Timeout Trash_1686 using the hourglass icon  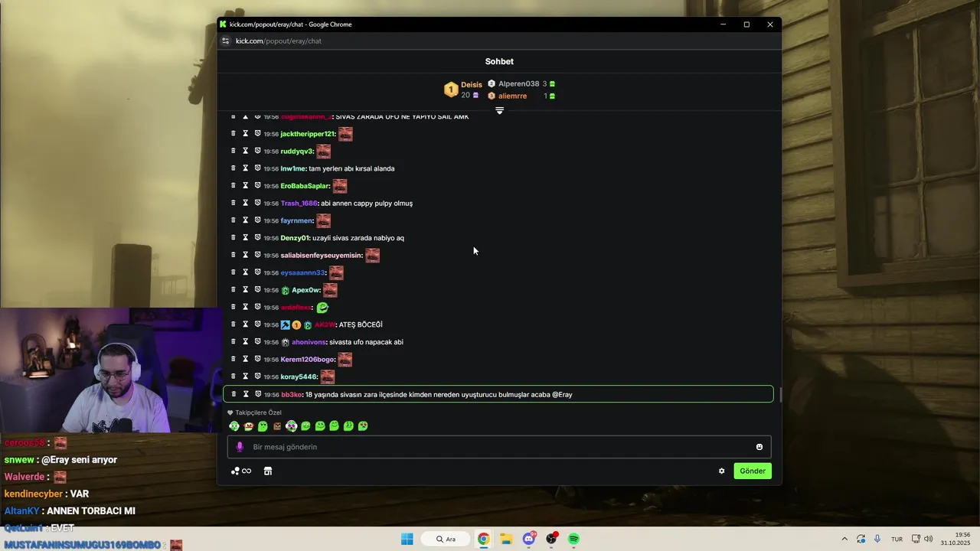[x=246, y=203]
